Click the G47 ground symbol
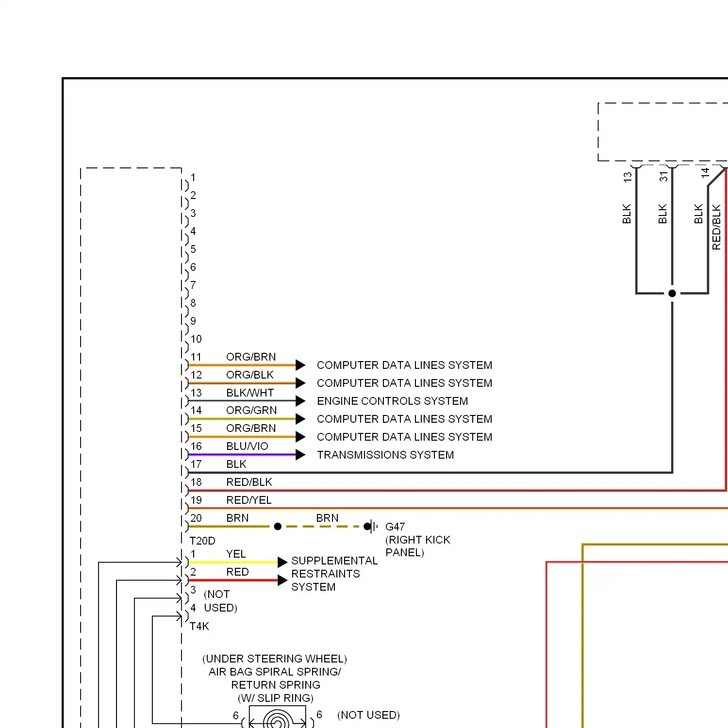Image resolution: width=728 pixels, height=728 pixels. [x=371, y=526]
